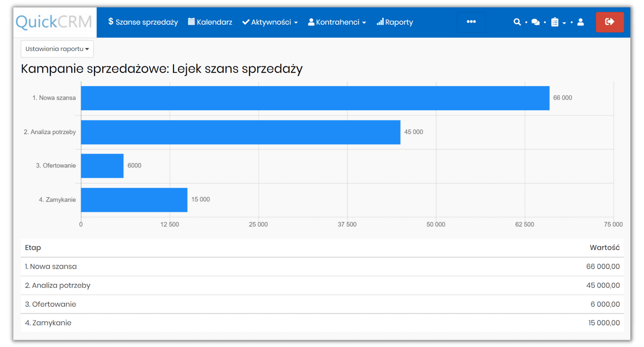Image resolution: width=644 pixels, height=347 pixels.
Task: Expand the Ustawienia raportu dropdown
Action: [57, 49]
